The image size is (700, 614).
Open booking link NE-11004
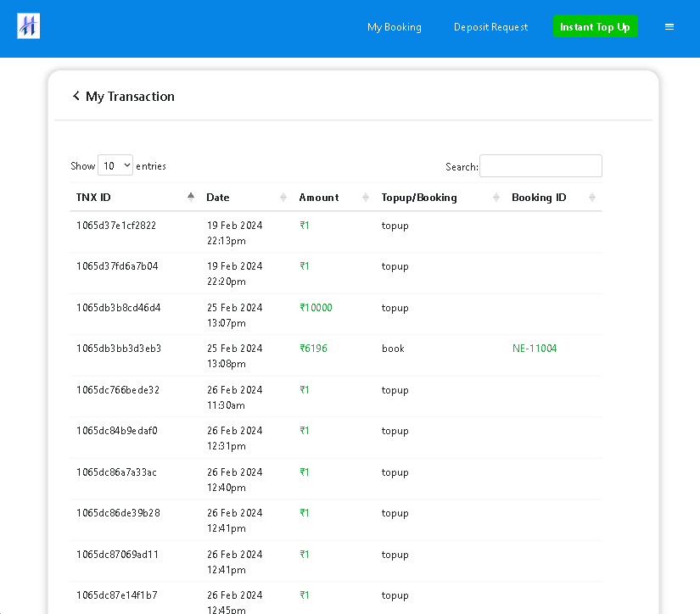535,349
